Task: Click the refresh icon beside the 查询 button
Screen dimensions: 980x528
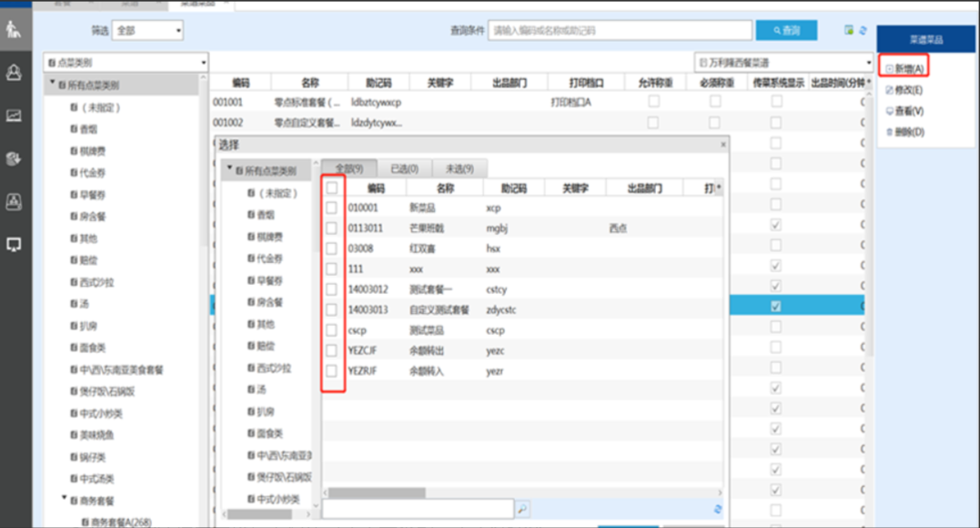Action: tap(863, 30)
